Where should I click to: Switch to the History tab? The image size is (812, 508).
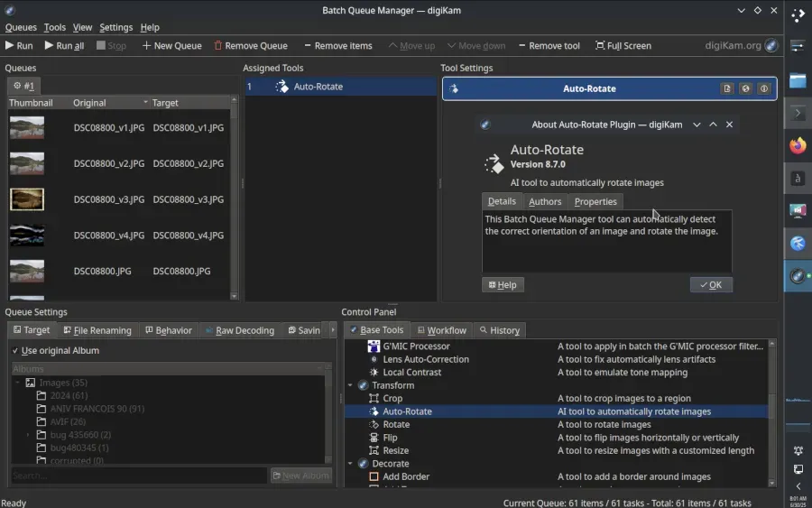click(500, 330)
